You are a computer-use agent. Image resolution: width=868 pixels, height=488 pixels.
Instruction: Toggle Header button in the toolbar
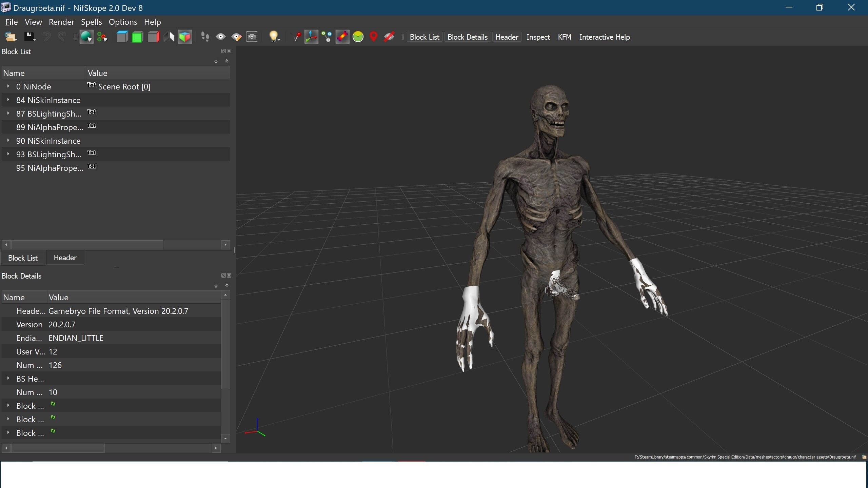[507, 37]
